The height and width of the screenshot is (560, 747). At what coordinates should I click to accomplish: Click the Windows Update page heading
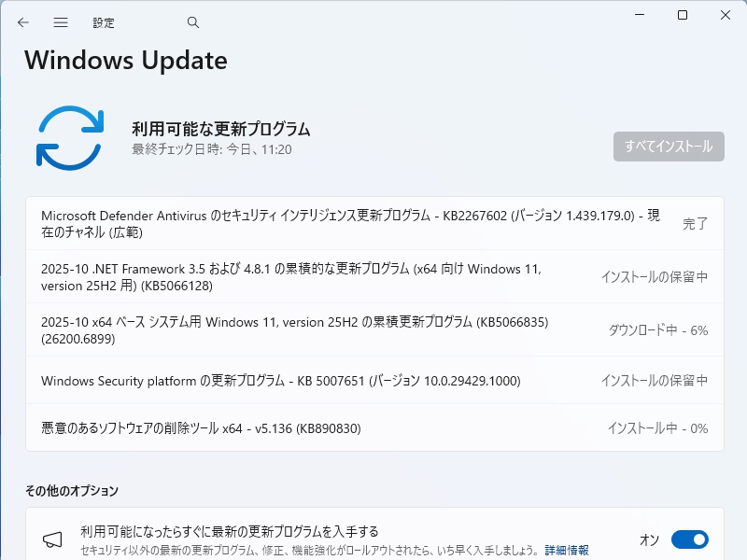pyautogui.click(x=126, y=61)
